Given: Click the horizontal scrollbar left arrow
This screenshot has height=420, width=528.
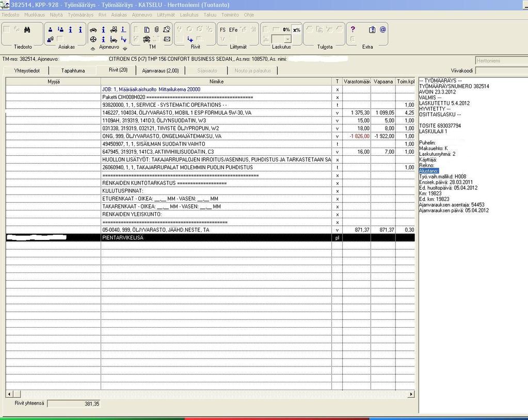Looking at the screenshot, I should [9, 394].
